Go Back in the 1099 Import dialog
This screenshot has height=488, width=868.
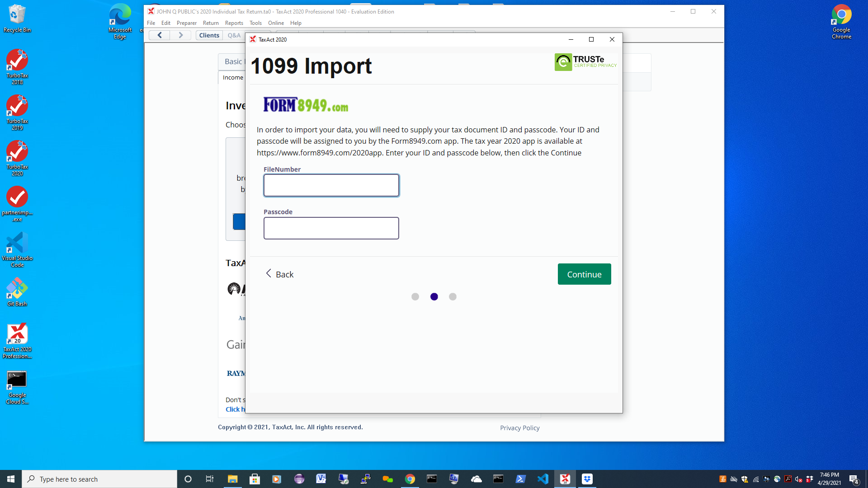coord(280,274)
